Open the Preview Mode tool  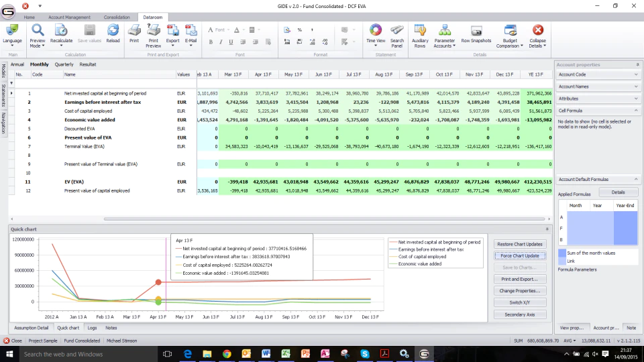point(38,35)
